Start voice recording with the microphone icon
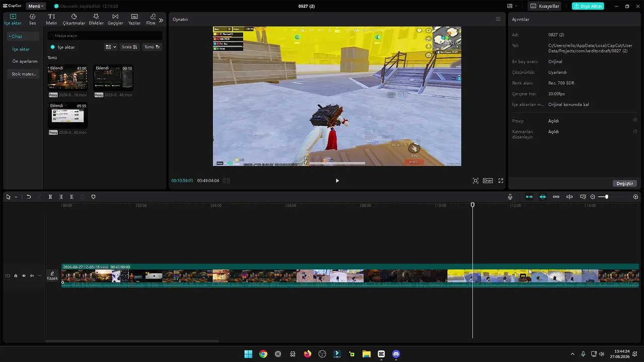Viewport: 644px width, 362px height. [x=510, y=197]
